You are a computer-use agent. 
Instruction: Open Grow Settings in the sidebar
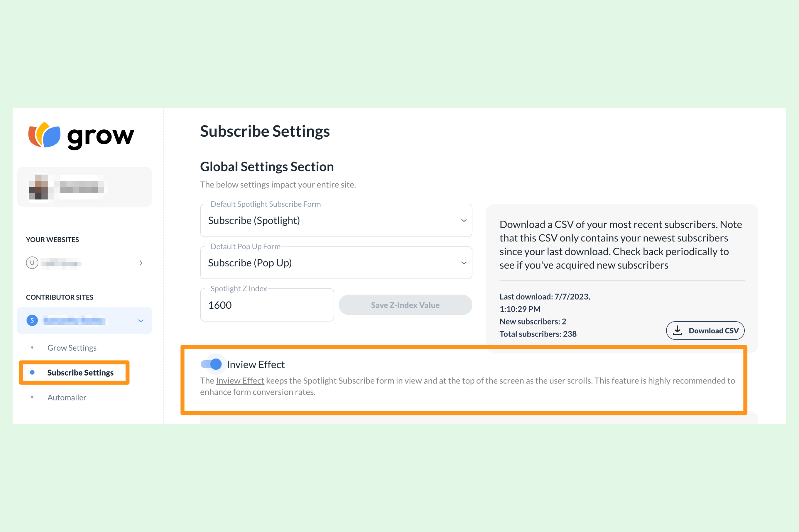72,348
